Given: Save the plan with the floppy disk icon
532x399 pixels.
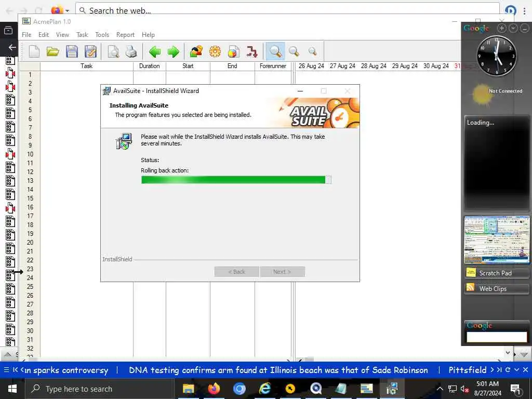Looking at the screenshot, I should point(72,51).
